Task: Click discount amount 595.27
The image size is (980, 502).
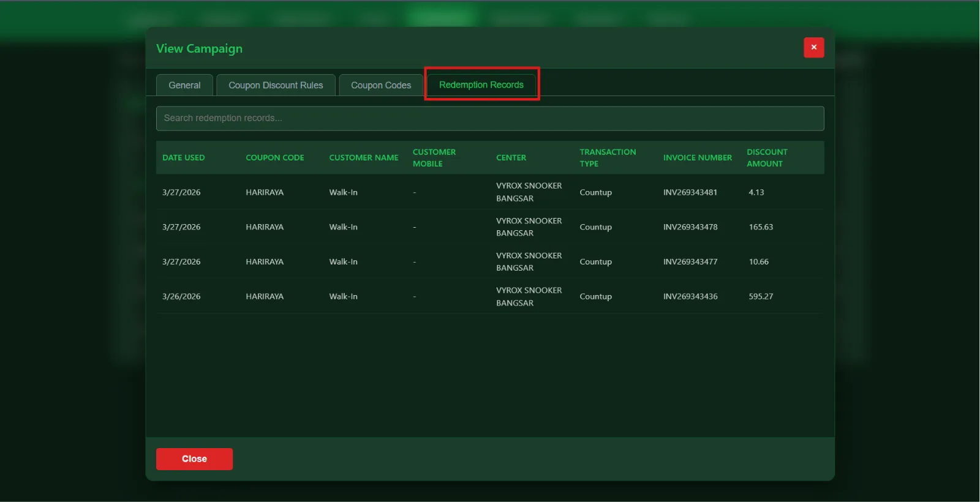Action: (x=761, y=296)
